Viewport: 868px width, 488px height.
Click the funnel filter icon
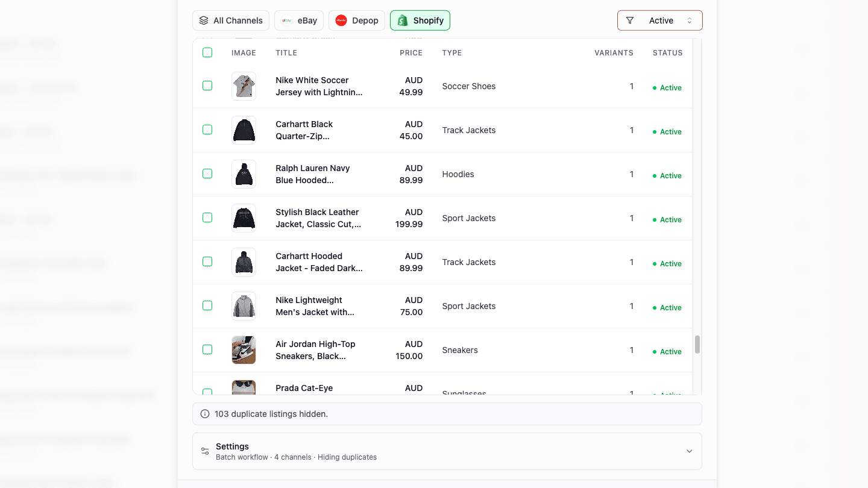click(x=630, y=20)
